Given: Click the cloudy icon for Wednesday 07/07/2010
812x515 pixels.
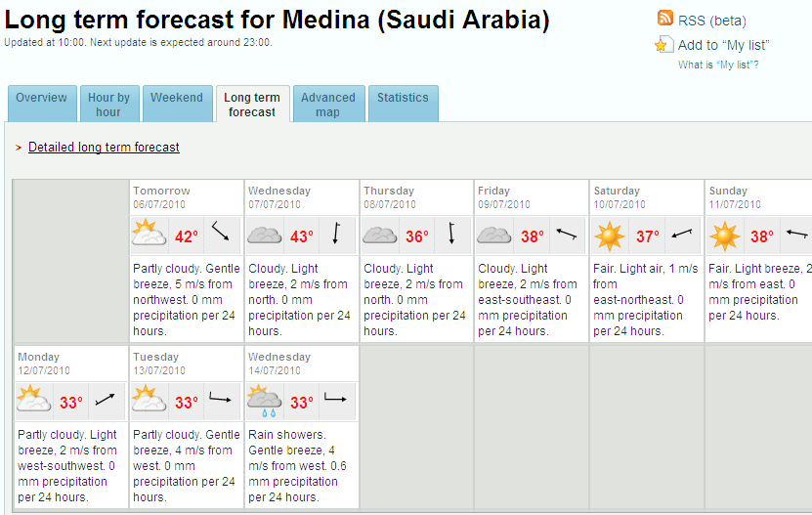Looking at the screenshot, I should click(x=265, y=236).
